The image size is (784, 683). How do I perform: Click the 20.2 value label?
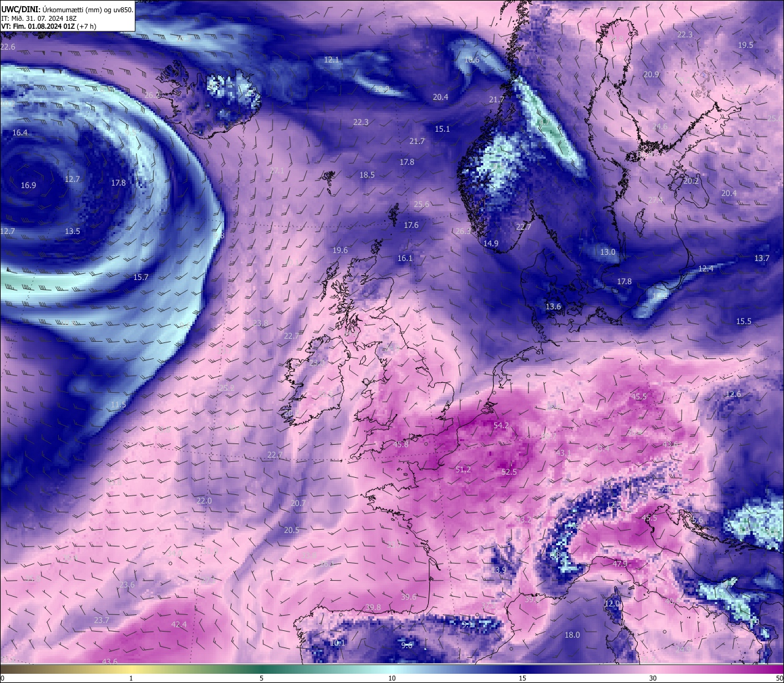click(691, 181)
